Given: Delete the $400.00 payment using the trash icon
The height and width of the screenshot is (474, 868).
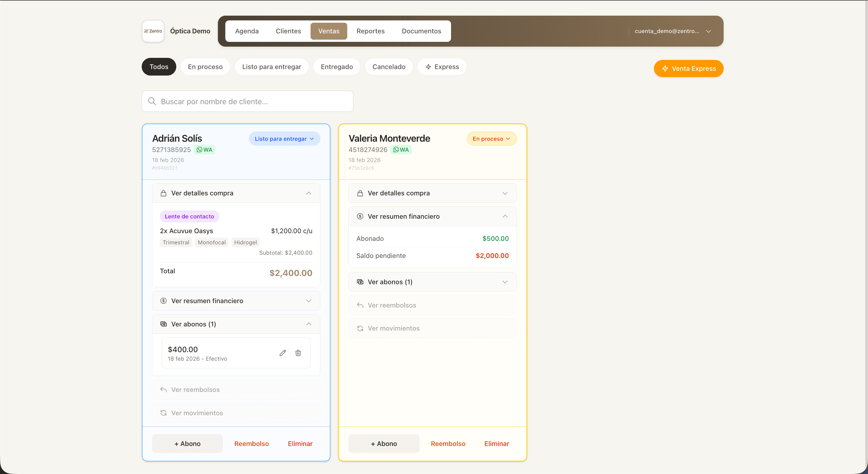Looking at the screenshot, I should tap(298, 353).
